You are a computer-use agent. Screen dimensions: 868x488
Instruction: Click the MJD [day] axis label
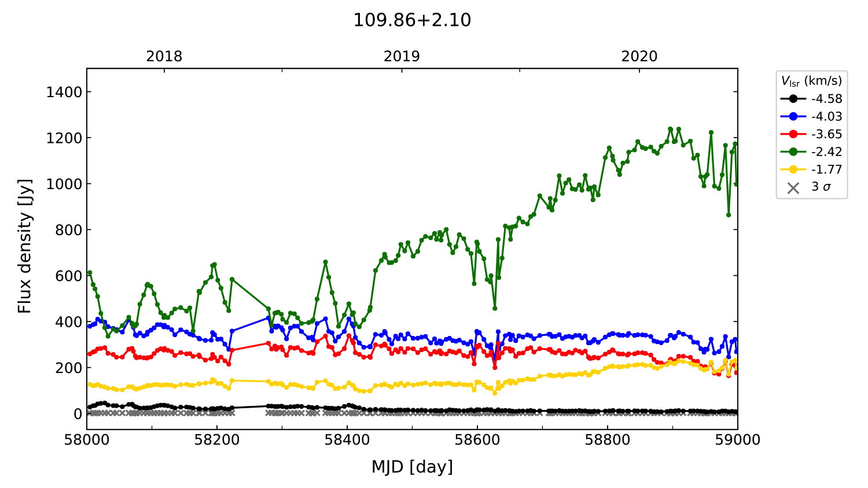(x=412, y=467)
